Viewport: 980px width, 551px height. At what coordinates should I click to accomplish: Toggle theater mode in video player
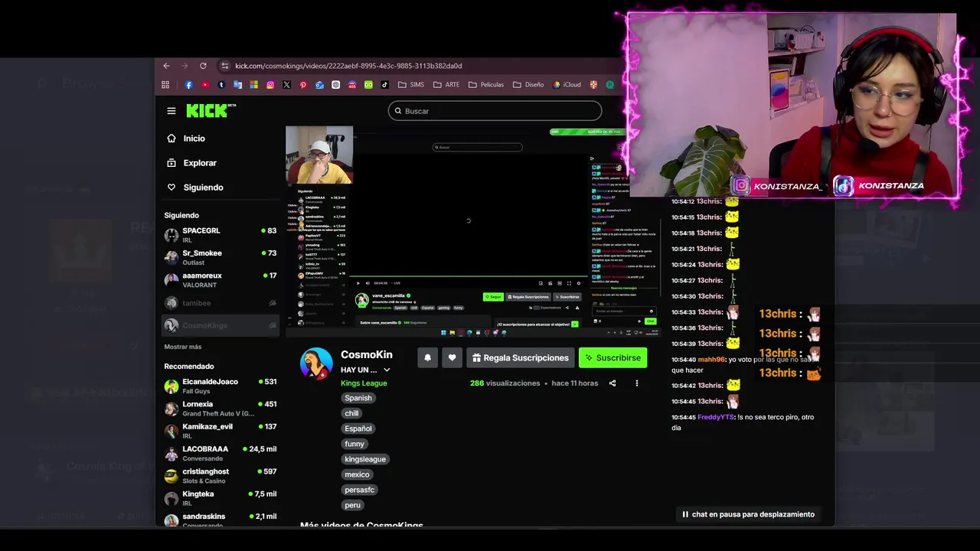point(560,283)
